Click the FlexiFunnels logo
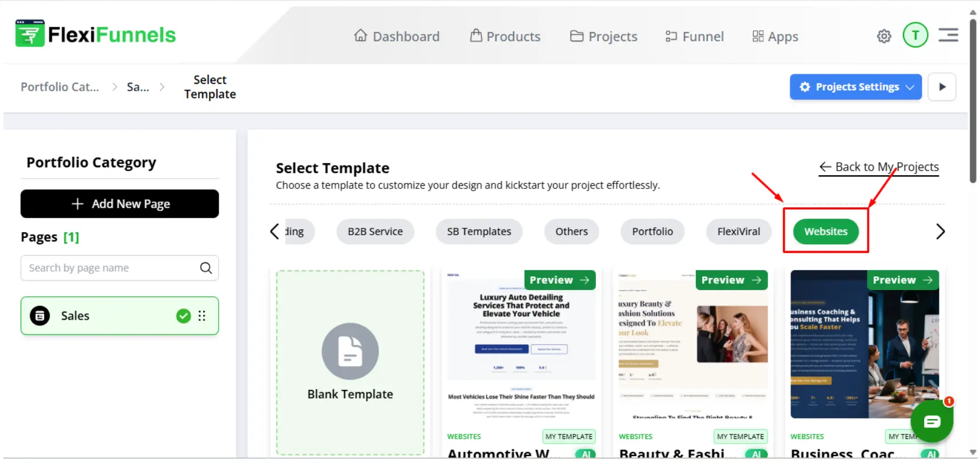This screenshot has width=980, height=463. click(95, 34)
